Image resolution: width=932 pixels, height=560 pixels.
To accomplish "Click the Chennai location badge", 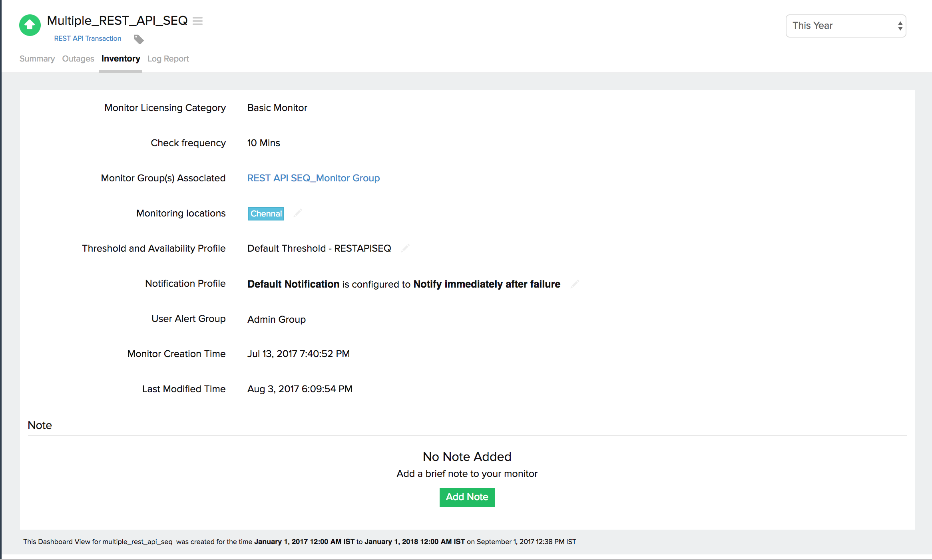I will pos(266,214).
